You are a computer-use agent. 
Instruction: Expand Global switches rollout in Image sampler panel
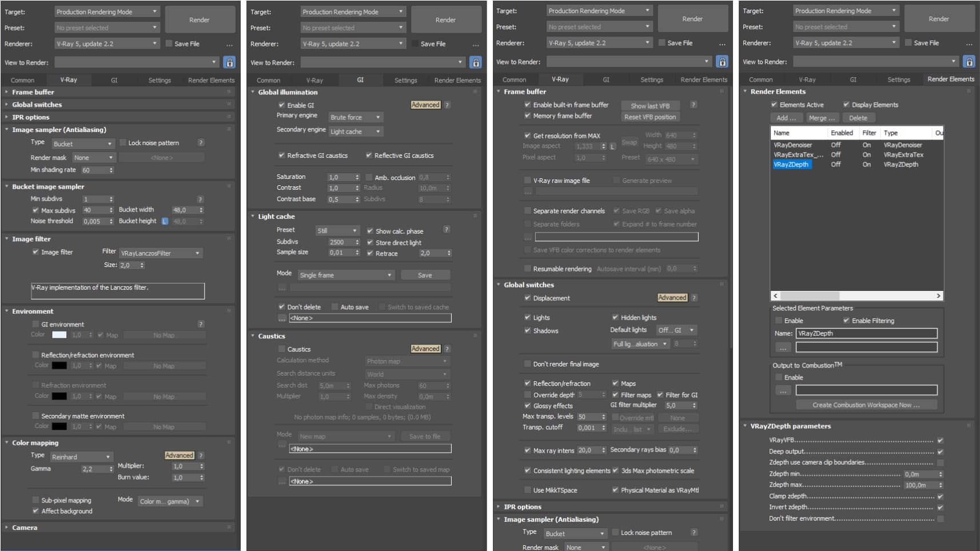[x=37, y=105]
